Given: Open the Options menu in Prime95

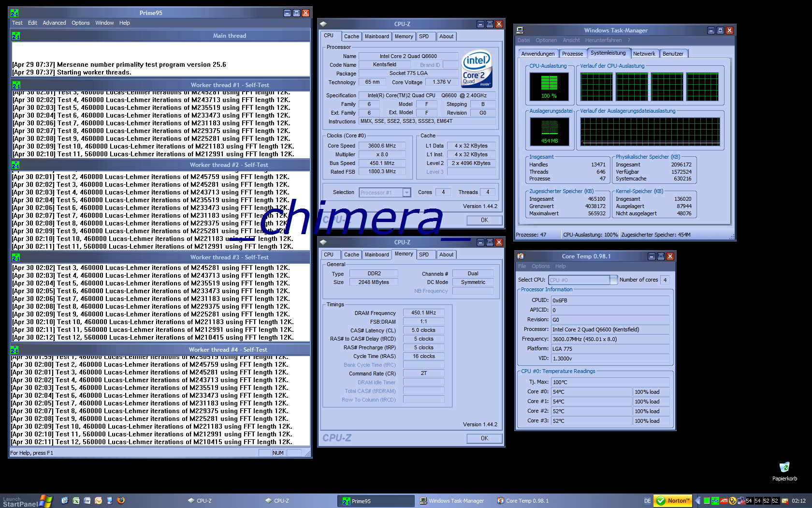Looking at the screenshot, I should click(81, 23).
